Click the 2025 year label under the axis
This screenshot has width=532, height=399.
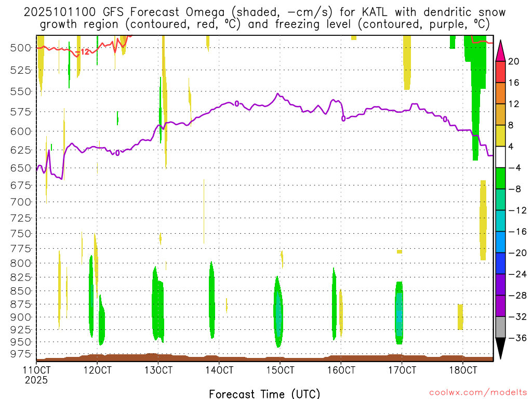[36, 380]
